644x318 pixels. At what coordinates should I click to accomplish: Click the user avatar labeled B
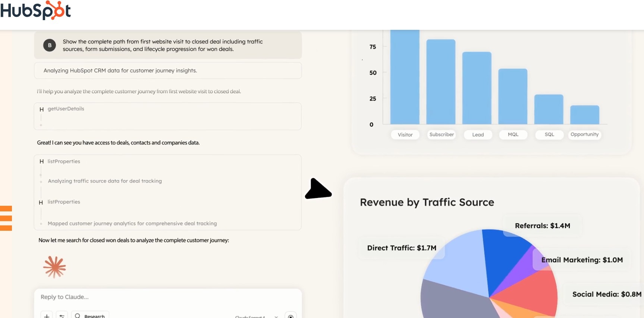(x=50, y=45)
